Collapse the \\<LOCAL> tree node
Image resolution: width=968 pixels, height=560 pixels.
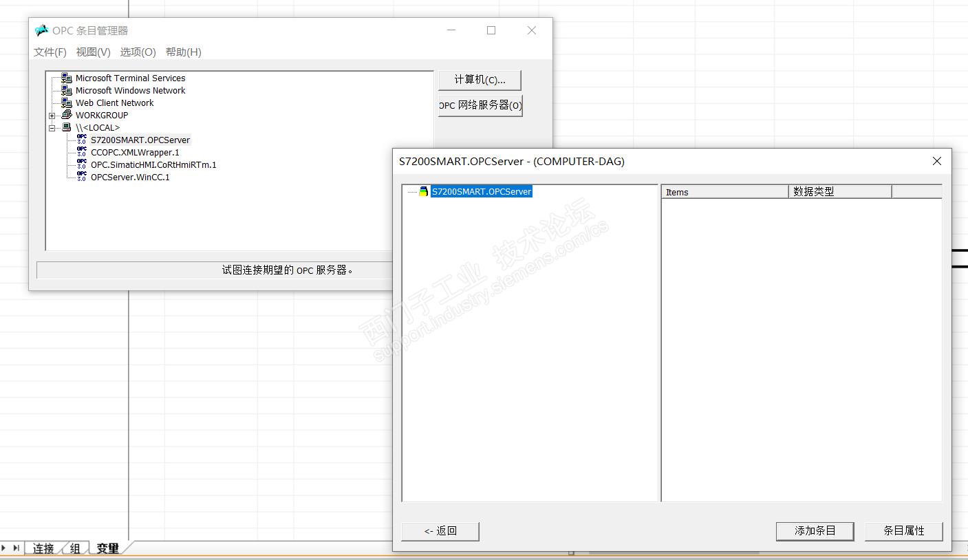[x=52, y=128]
